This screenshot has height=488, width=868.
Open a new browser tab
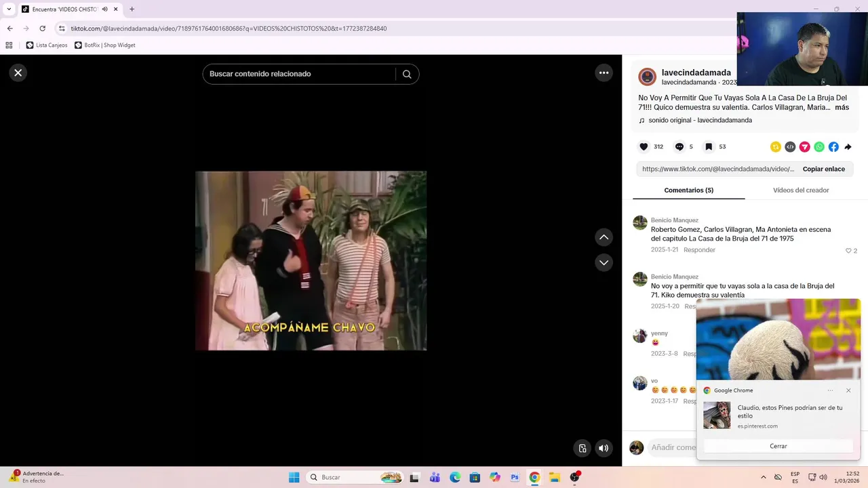click(x=132, y=9)
